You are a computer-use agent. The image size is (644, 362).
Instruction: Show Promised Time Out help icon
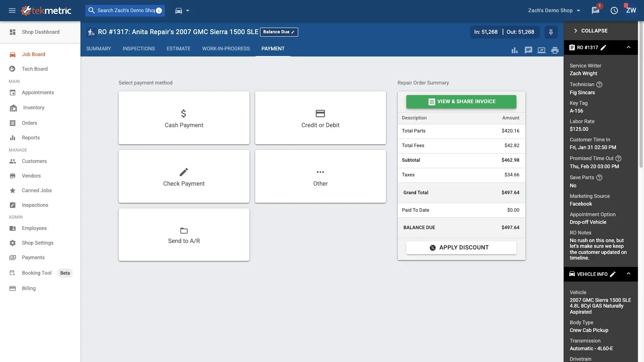[x=618, y=158]
